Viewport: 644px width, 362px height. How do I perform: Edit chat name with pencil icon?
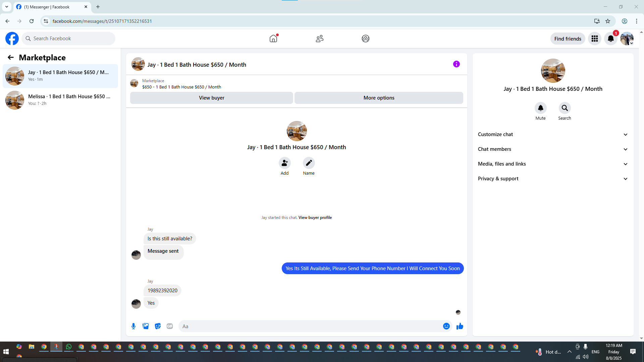click(309, 163)
